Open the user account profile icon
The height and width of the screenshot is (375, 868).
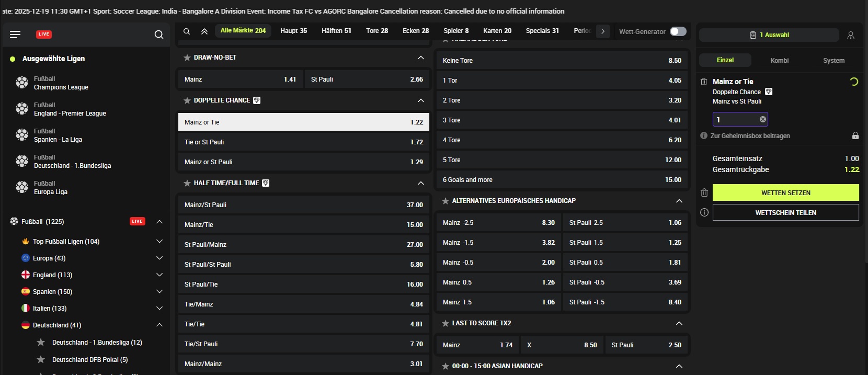851,35
